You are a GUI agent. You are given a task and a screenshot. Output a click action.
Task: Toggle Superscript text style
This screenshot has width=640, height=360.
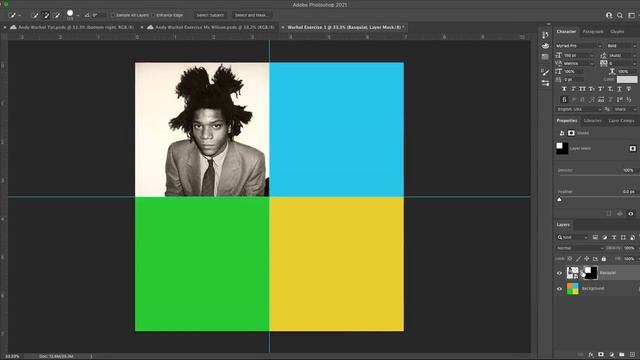click(601, 89)
